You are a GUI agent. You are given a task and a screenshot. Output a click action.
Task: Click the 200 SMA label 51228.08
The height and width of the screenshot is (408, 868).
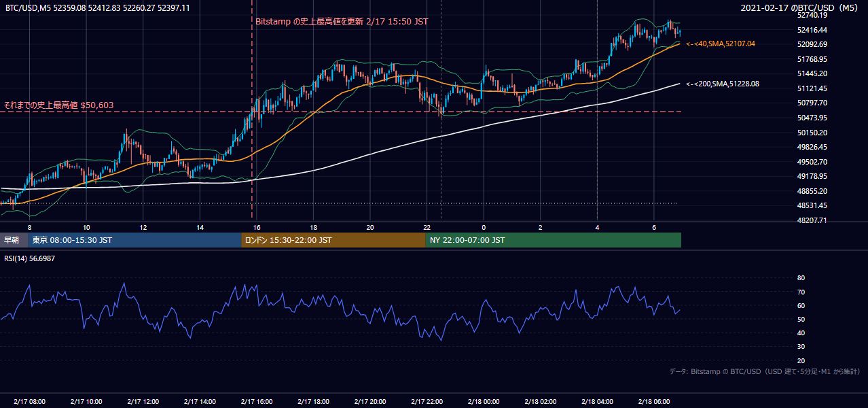(x=723, y=84)
